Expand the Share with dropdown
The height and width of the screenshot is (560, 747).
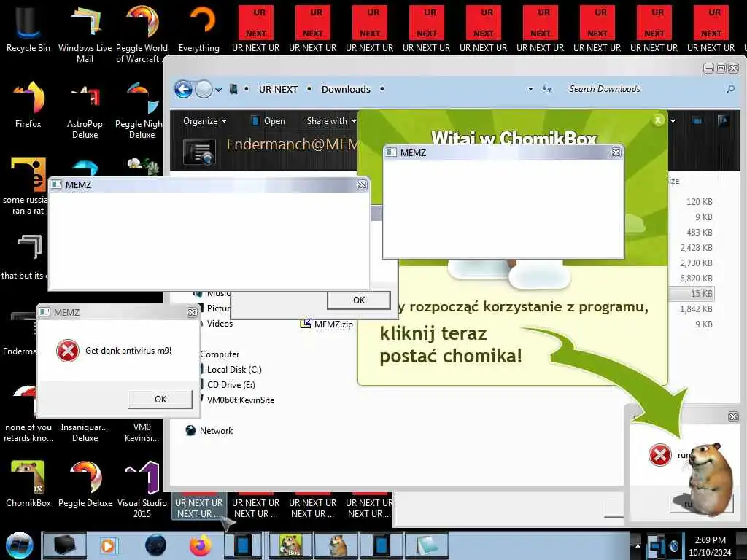pyautogui.click(x=332, y=121)
